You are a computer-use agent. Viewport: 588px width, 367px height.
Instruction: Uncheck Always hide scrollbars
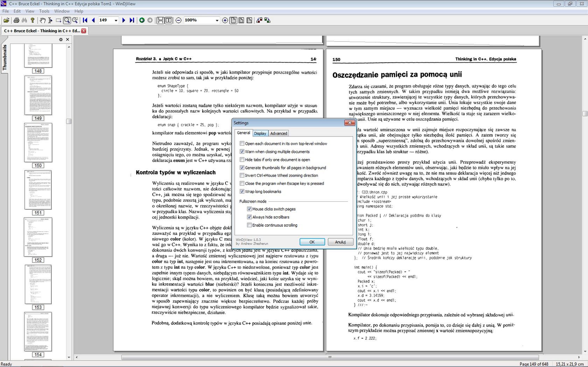tap(249, 217)
